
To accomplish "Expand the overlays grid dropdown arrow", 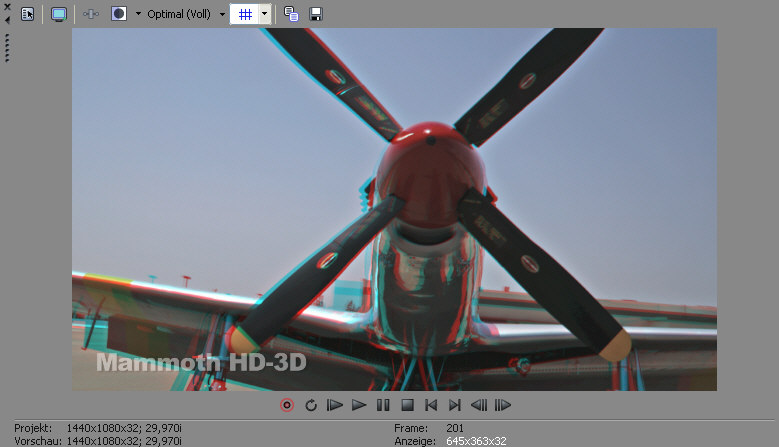I will point(265,15).
